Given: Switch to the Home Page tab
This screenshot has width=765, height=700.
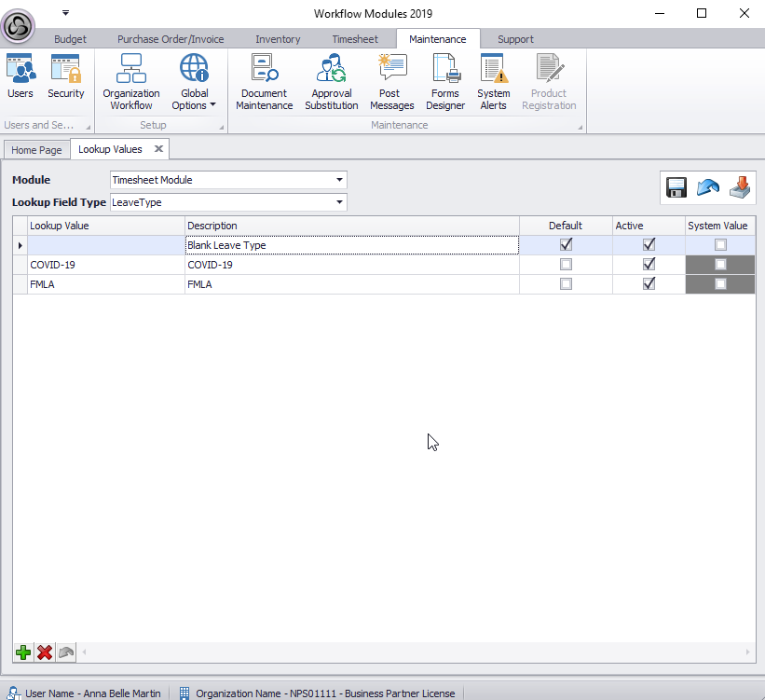Looking at the screenshot, I should click(x=36, y=150).
